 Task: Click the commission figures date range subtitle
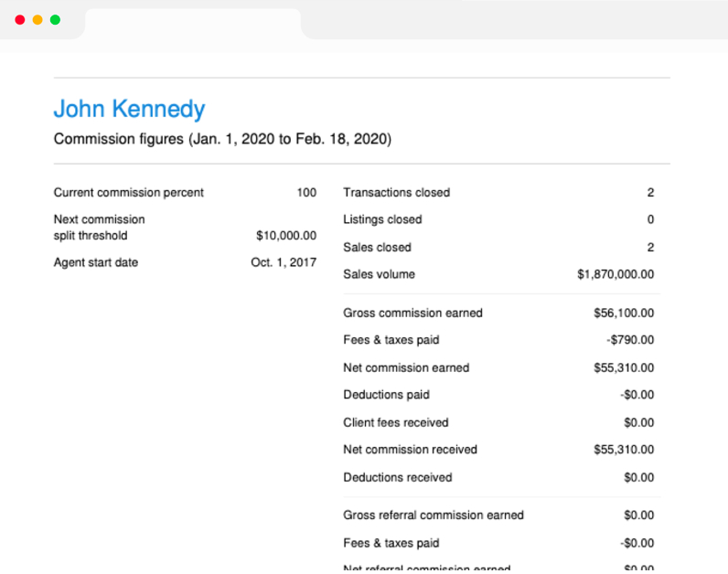[223, 139]
